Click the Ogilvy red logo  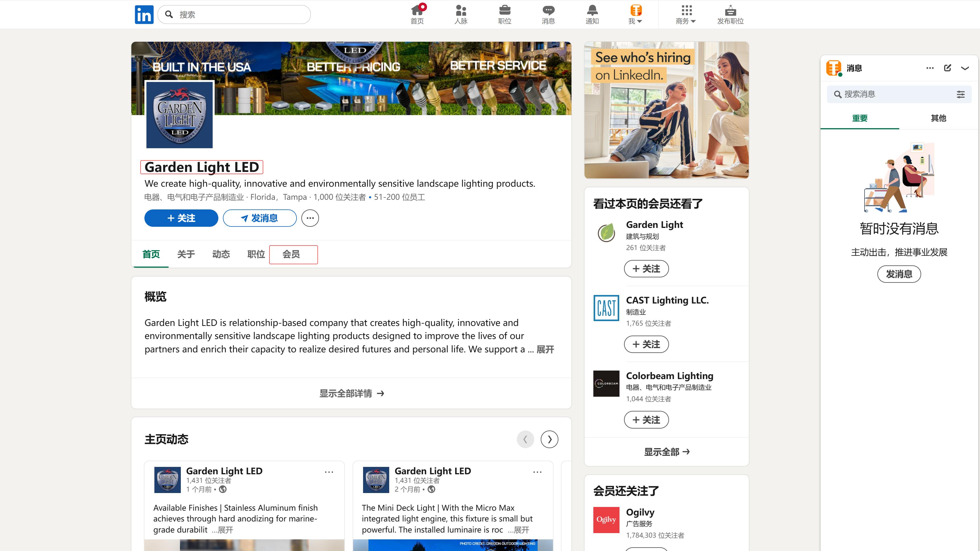click(606, 520)
